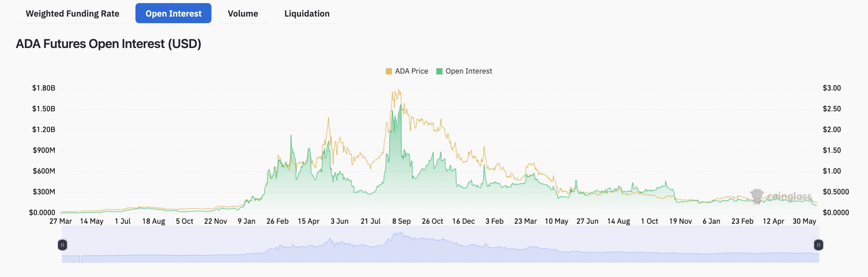
Task: Switch to the Liquidation tab
Action: pyautogui.click(x=306, y=13)
